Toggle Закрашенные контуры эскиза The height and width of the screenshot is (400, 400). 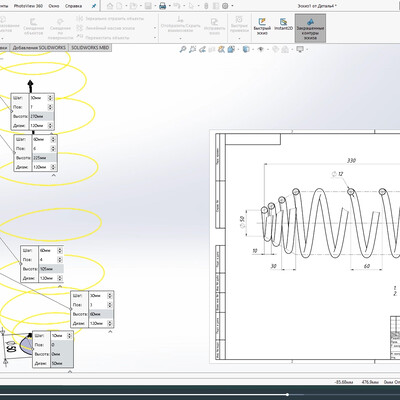pos(310,28)
